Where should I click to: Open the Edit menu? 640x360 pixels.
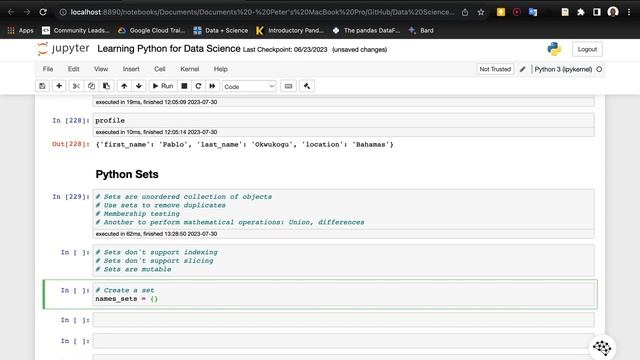[73, 69]
